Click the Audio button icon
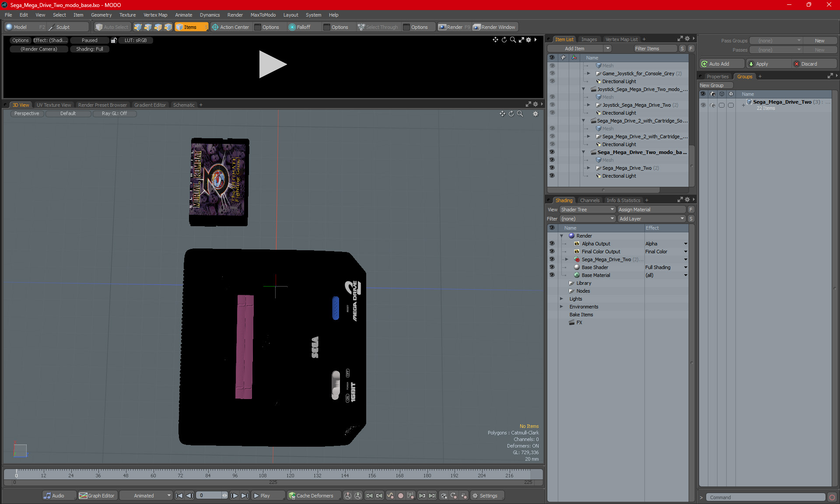Screen dimensions: 840x504 pos(47,496)
